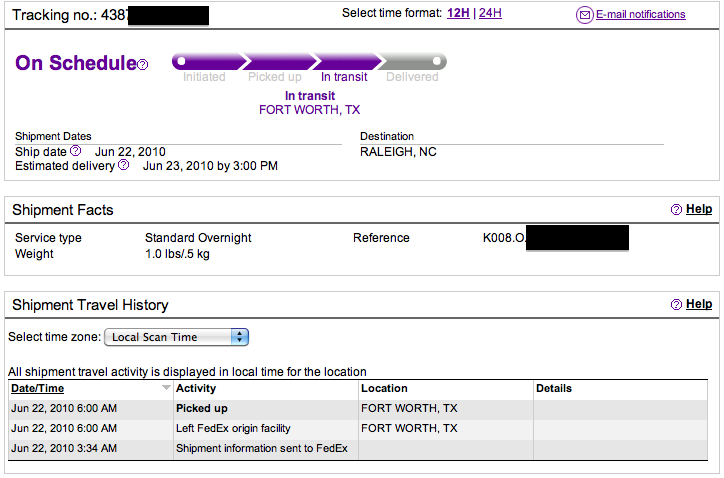Viewport: 724px width, 478px height.
Task: Click the Delivered progress segment
Action: [x=412, y=62]
